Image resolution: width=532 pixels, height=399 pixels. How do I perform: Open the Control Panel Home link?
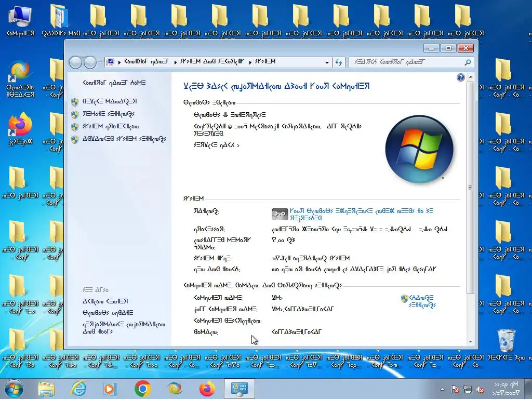114,83
